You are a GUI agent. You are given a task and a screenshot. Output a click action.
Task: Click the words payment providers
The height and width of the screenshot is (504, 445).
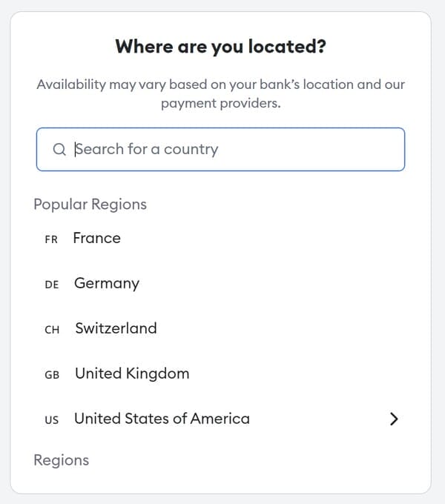click(221, 104)
